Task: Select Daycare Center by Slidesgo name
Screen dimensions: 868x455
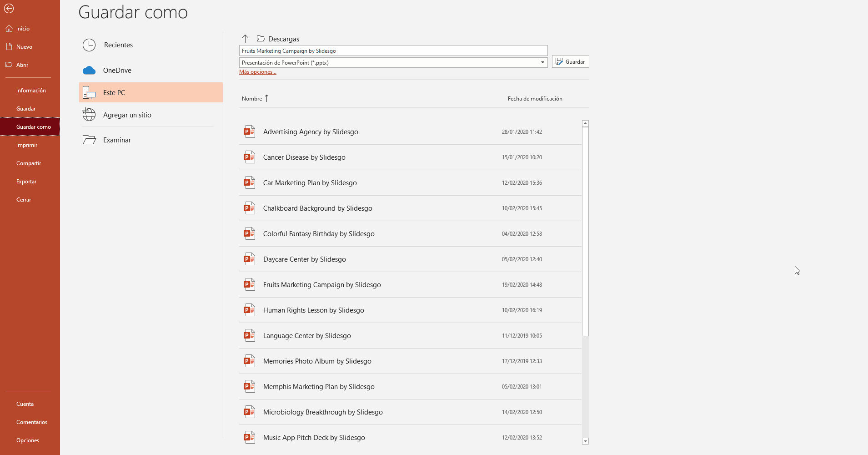Action: coord(305,259)
